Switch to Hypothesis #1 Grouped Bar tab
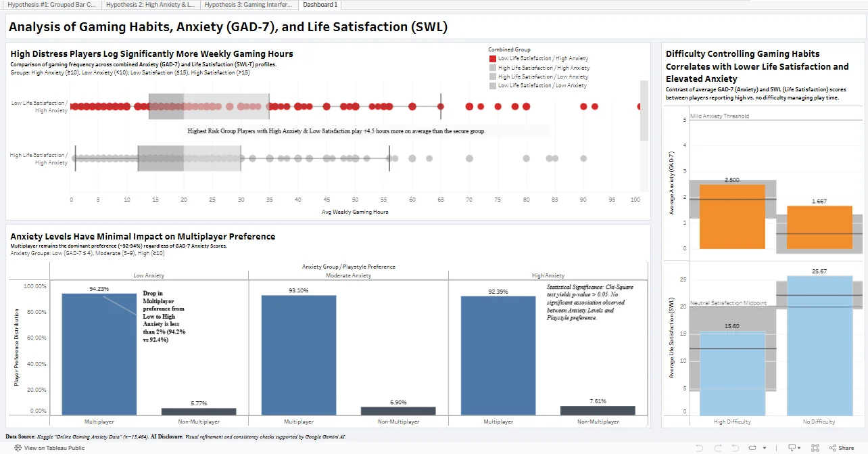Screen dimensions: 868x454 pos(51,5)
